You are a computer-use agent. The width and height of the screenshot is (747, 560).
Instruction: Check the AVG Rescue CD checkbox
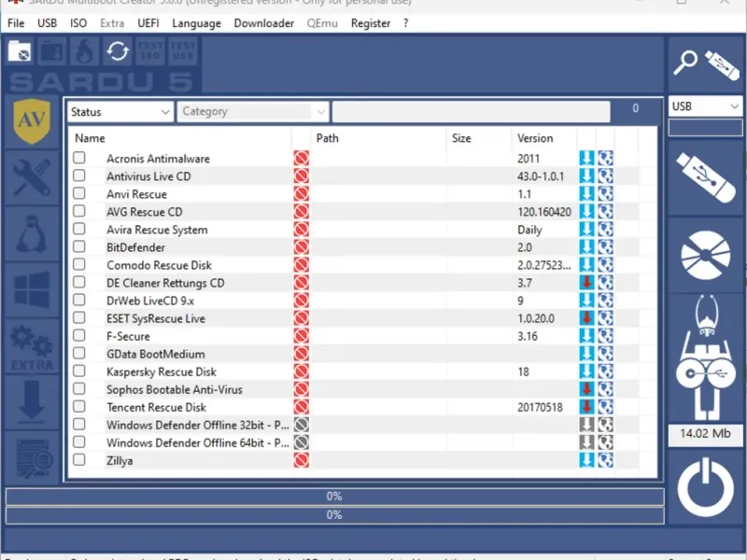(79, 211)
